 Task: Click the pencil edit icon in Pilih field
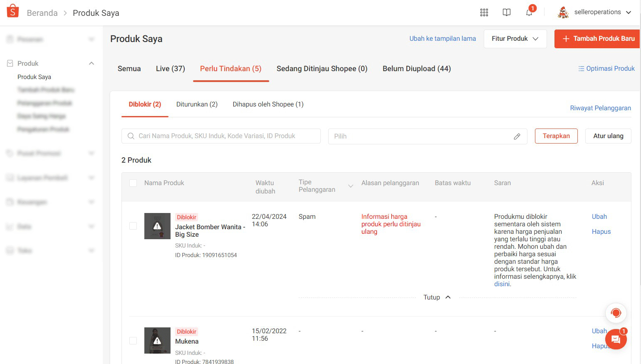pyautogui.click(x=517, y=136)
